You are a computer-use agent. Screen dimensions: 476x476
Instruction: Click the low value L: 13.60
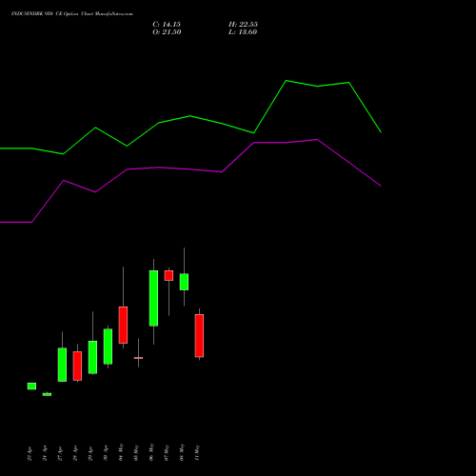tap(243, 32)
